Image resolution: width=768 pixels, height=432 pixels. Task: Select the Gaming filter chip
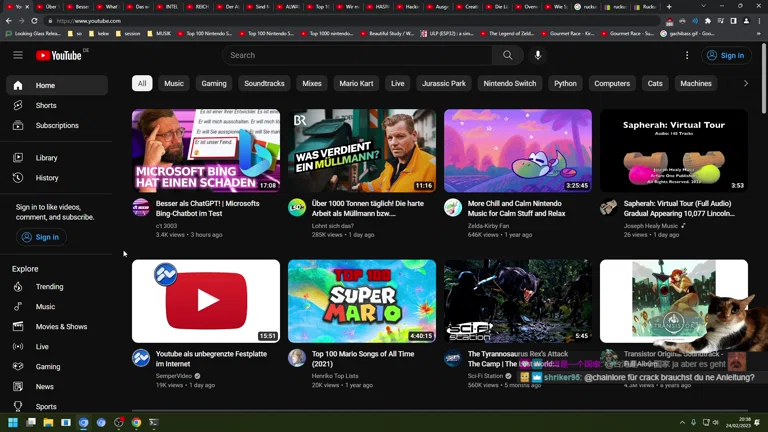[214, 84]
